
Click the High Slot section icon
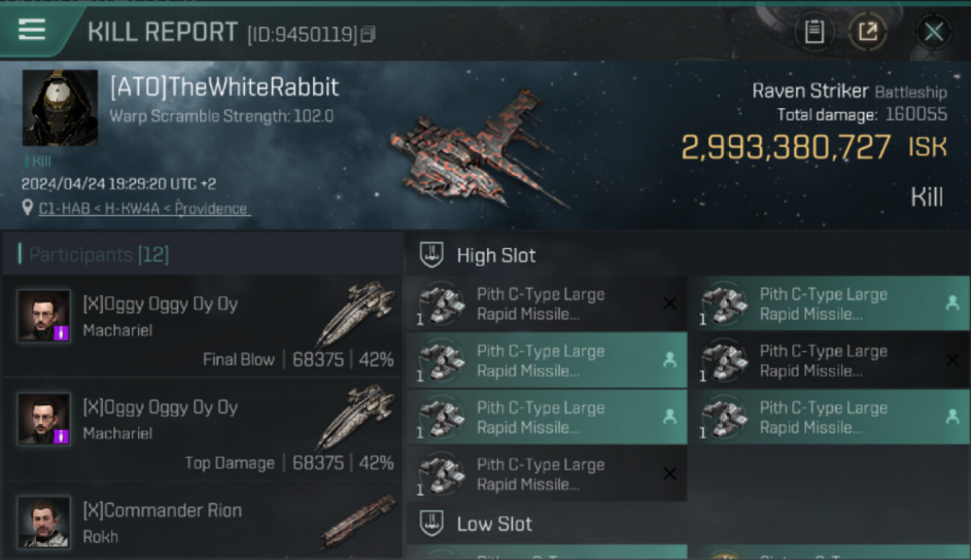431,255
